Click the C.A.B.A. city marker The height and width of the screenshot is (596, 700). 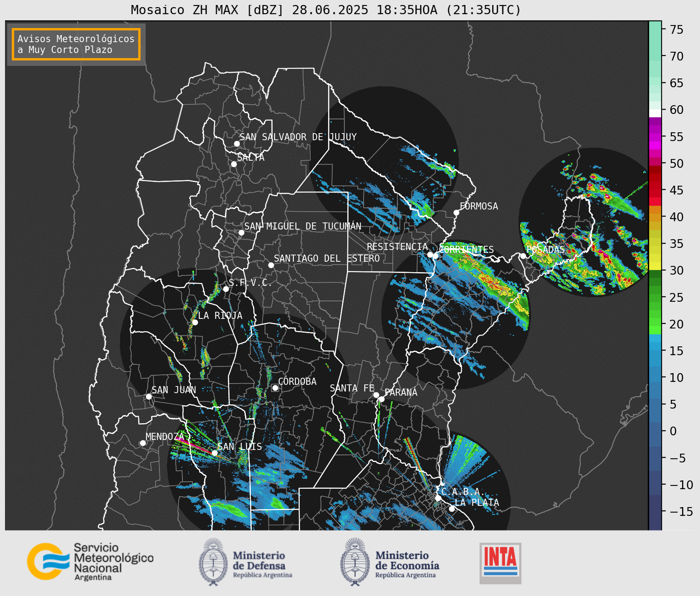[x=438, y=498]
